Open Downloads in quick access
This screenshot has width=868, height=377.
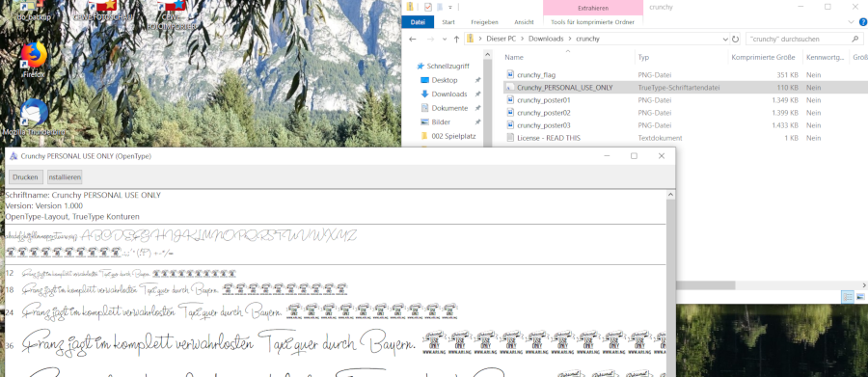pyautogui.click(x=449, y=94)
